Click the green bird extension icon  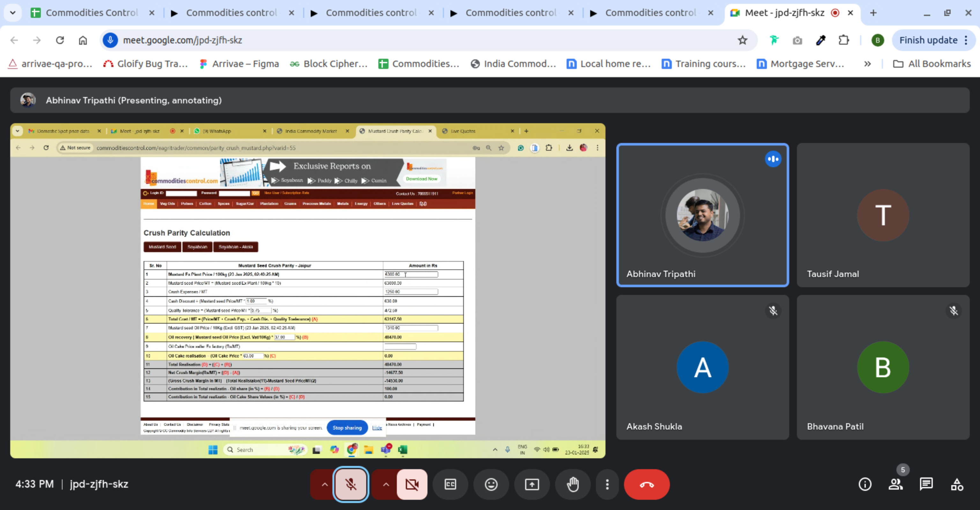pos(774,40)
